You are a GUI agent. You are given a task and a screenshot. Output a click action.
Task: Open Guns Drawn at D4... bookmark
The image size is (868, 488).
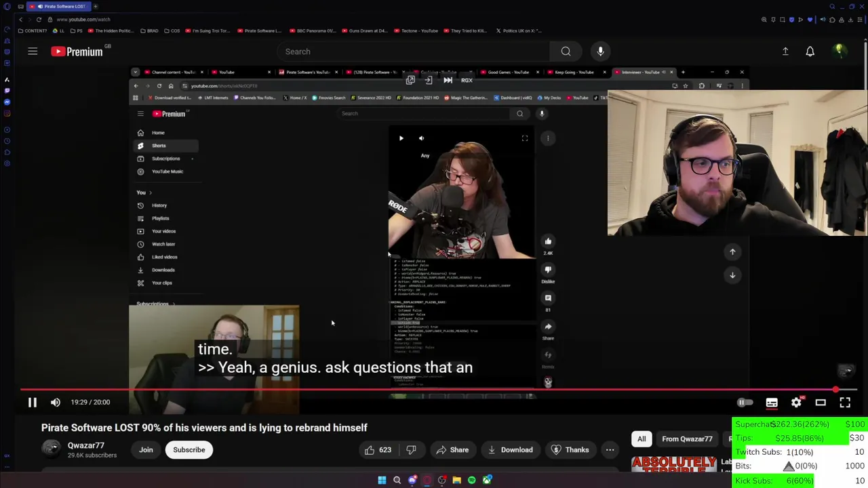coord(365,30)
